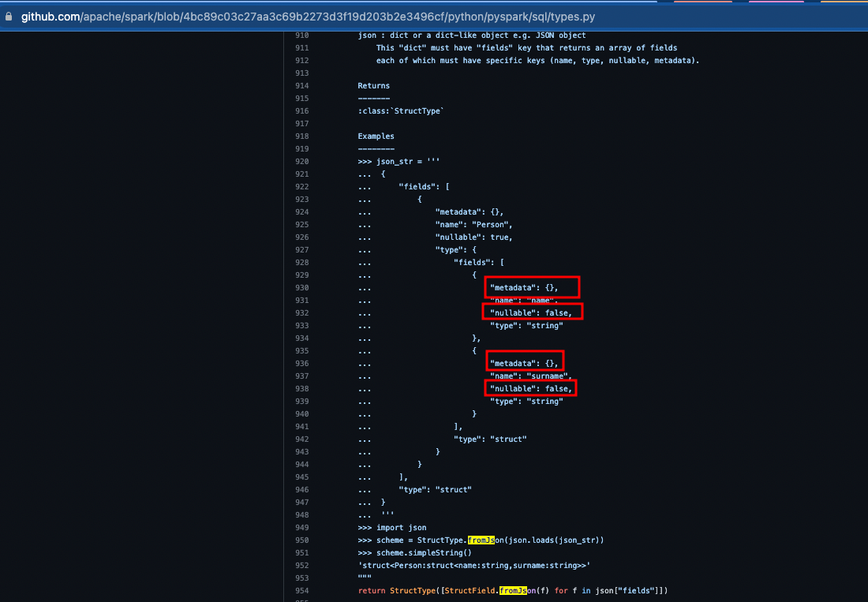Click the '>>> scheme.simpleString()' code line
The height and width of the screenshot is (602, 868).
tap(414, 553)
